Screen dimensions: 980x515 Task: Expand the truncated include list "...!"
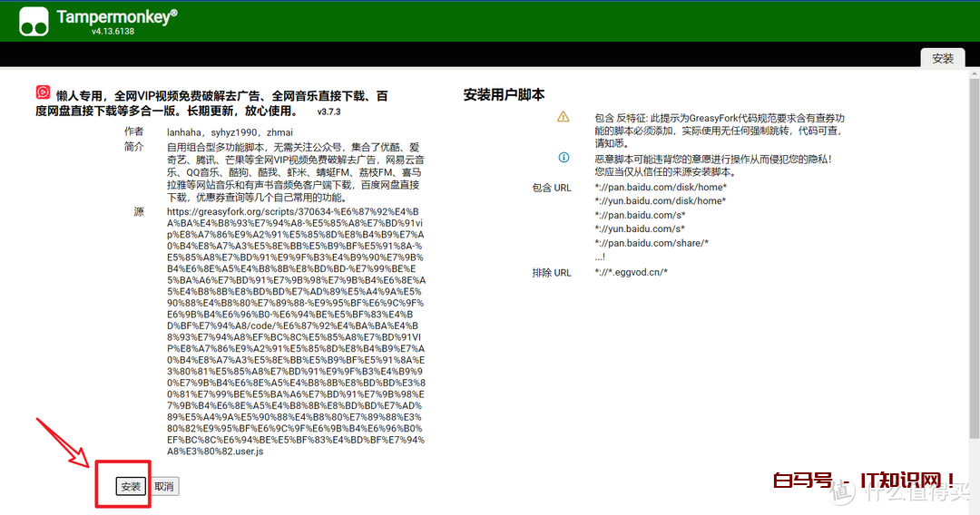click(600, 257)
